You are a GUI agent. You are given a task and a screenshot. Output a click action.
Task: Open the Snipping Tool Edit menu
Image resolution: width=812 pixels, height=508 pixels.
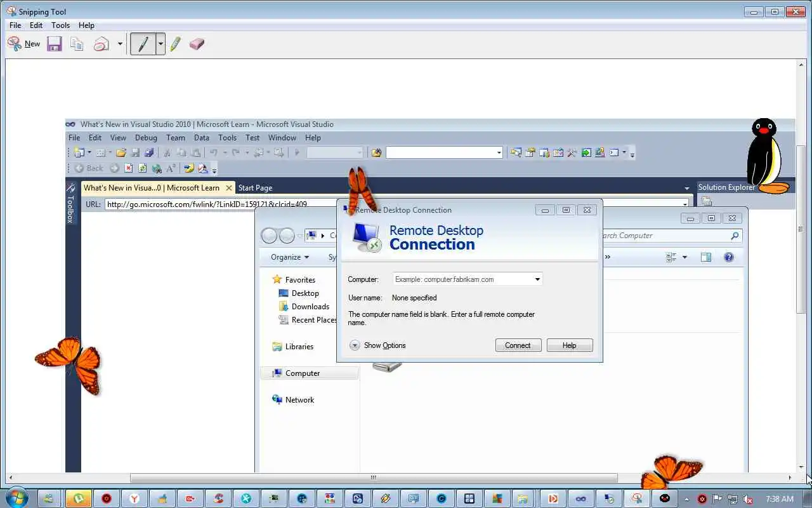pyautogui.click(x=36, y=25)
